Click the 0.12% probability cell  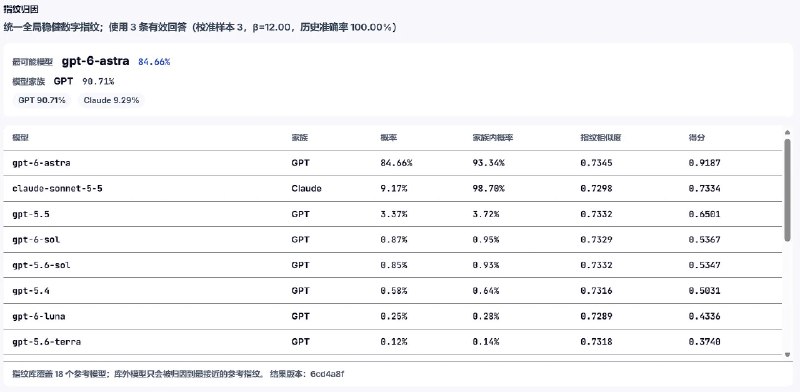coord(394,342)
